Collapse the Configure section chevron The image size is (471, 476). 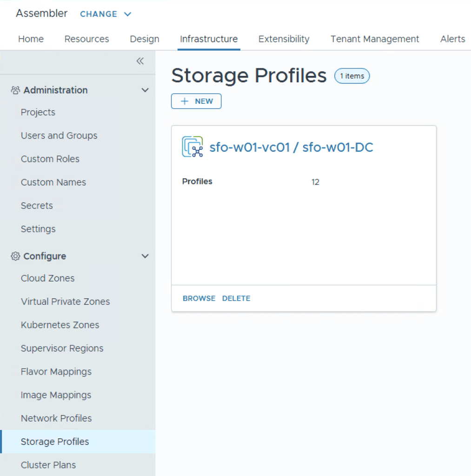[145, 256]
